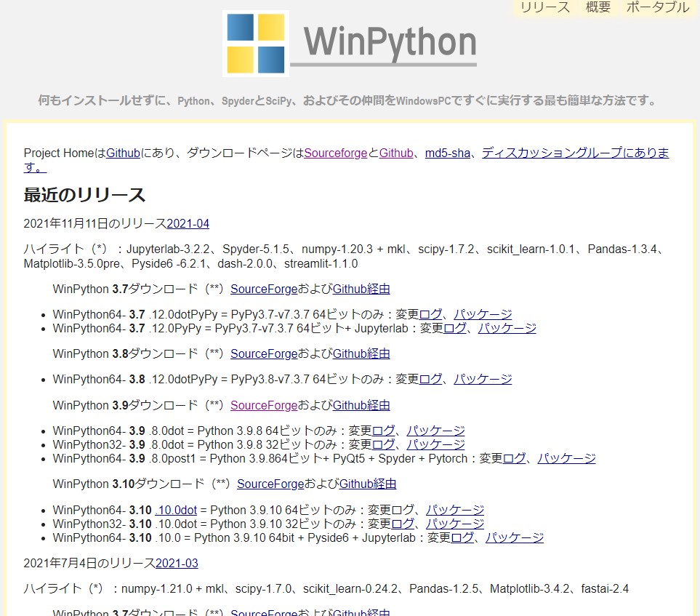Open ログ link for WinPython64-3.7.12.0dotPyPy
The image size is (700, 616).
[430, 314]
